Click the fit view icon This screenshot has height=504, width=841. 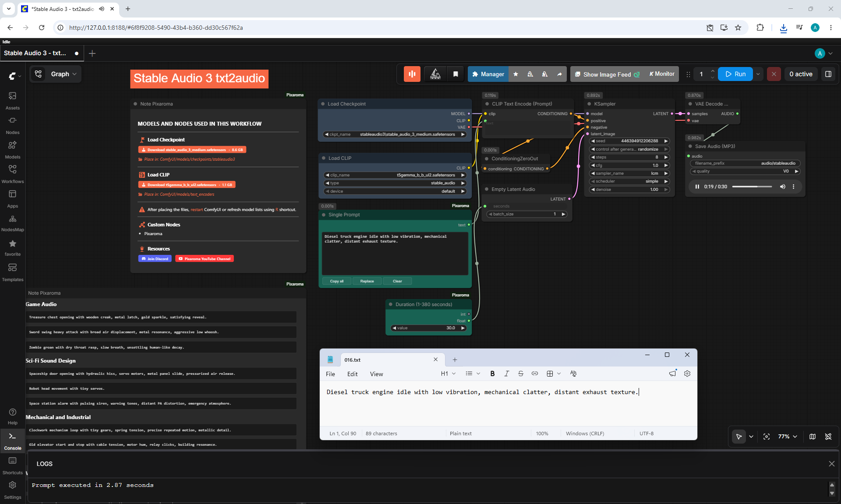pyautogui.click(x=767, y=437)
